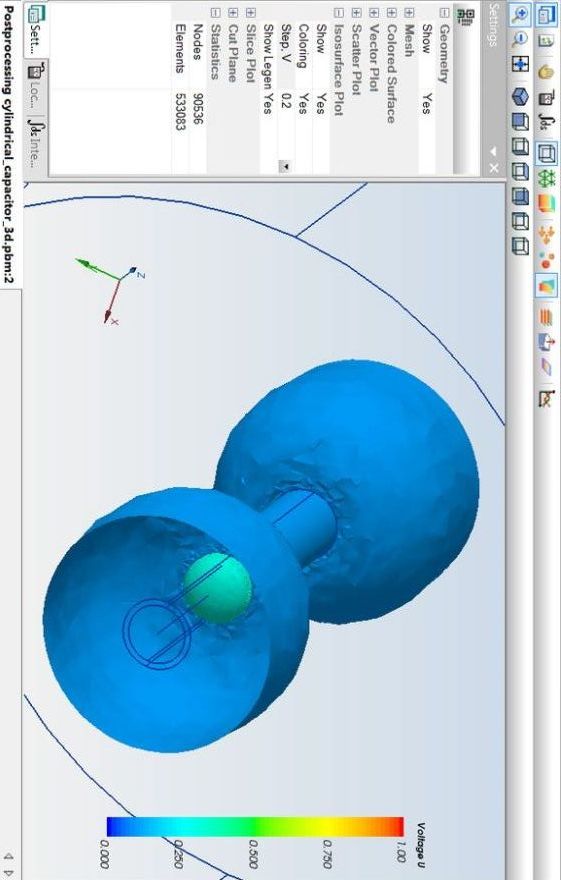The height and width of the screenshot is (880, 561).
Task: Expand the Slice Plot group
Action: pyautogui.click(x=250, y=12)
